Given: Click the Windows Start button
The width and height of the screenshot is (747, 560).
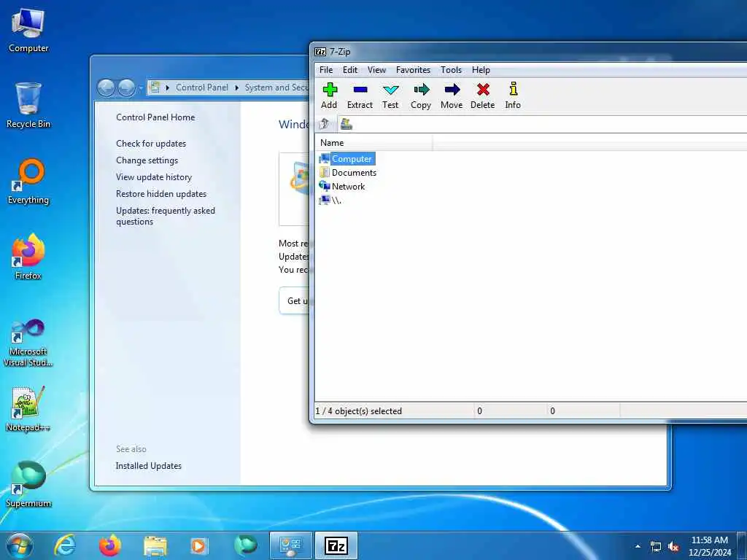Looking at the screenshot, I should point(20,545).
